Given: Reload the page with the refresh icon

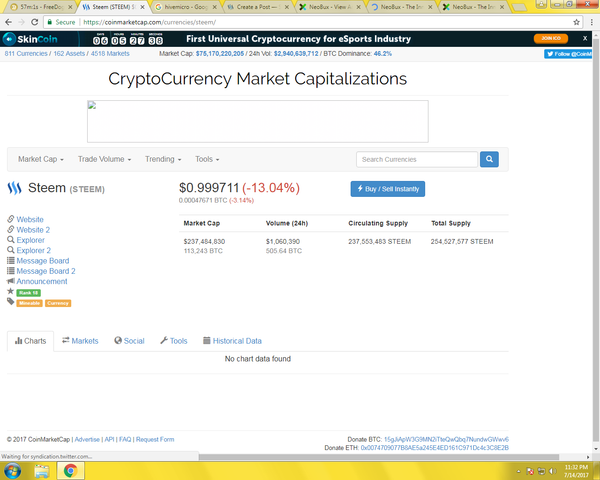Looking at the screenshot, I should [34, 22].
